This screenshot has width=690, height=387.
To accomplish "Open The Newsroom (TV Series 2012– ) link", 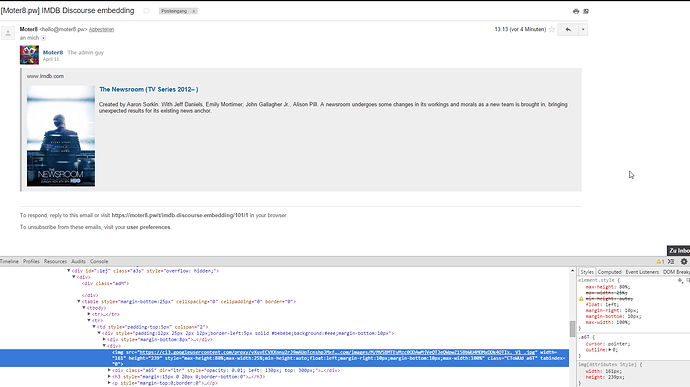I will 149,89.
